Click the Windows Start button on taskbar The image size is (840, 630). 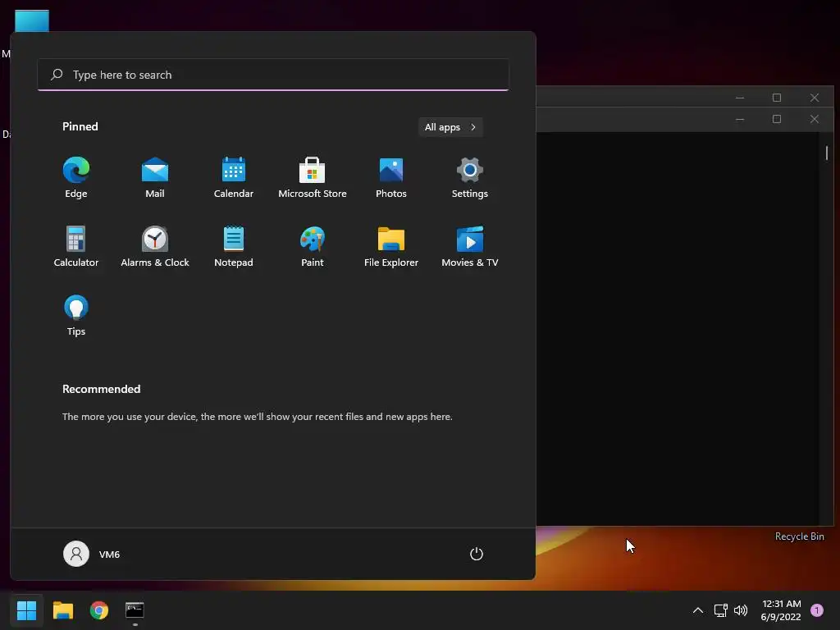[x=26, y=610]
